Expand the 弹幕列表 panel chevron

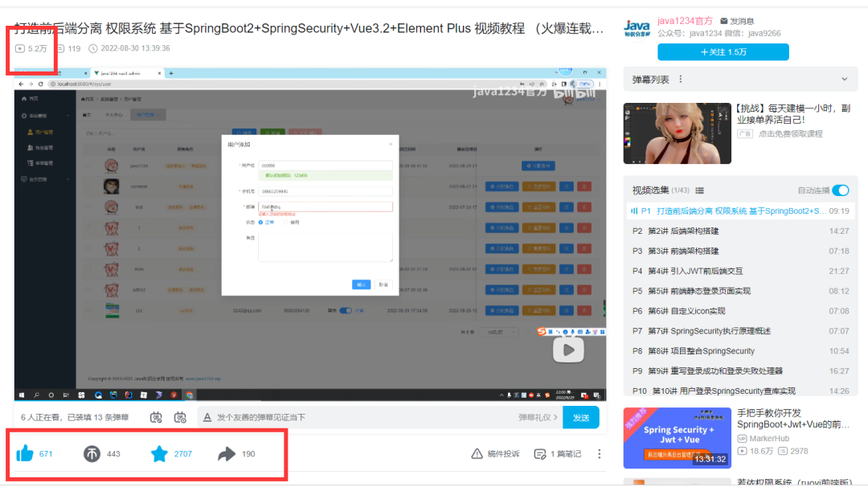click(x=844, y=79)
